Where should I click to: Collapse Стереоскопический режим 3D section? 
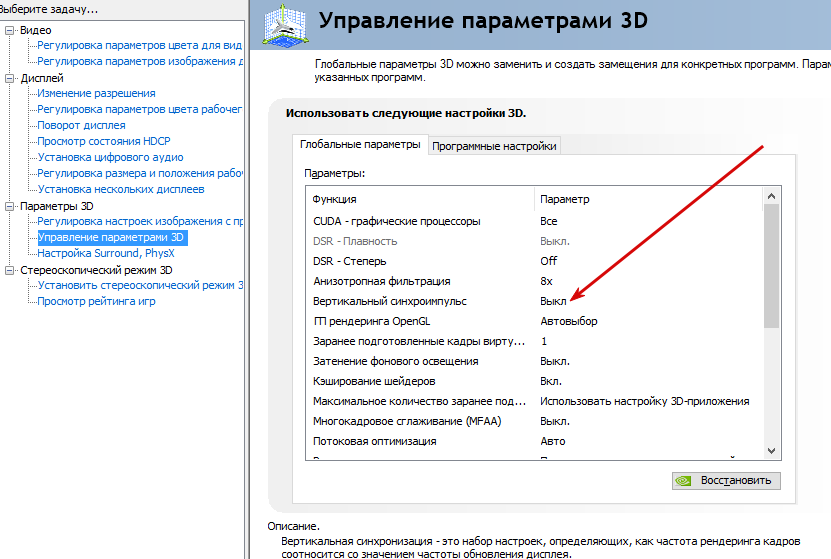click(11, 270)
